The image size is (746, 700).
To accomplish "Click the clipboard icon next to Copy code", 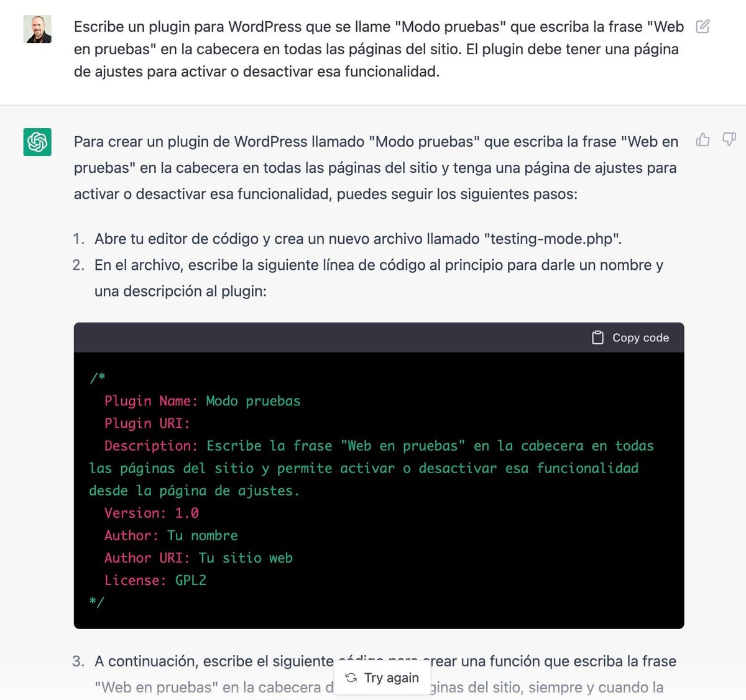I will 597,337.
